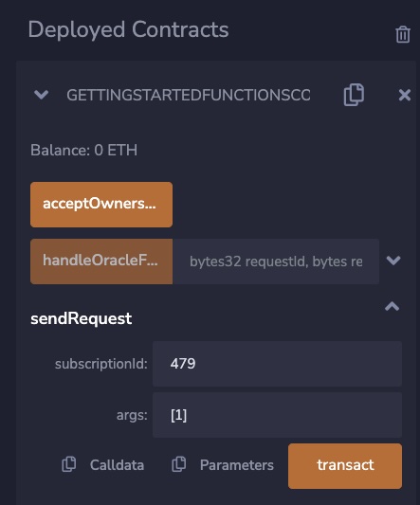Viewport: 420px width, 505px height.
Task: Click the Balance: 0 ETH text
Action: click(x=83, y=151)
